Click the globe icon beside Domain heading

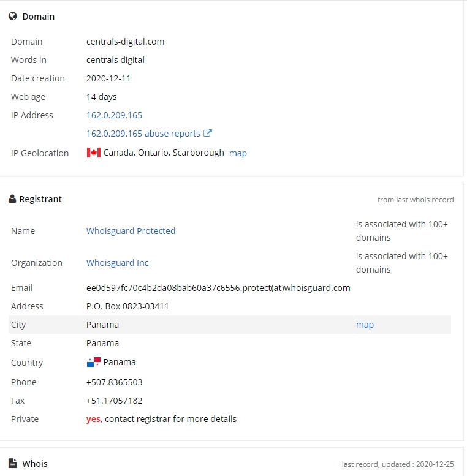(13, 16)
